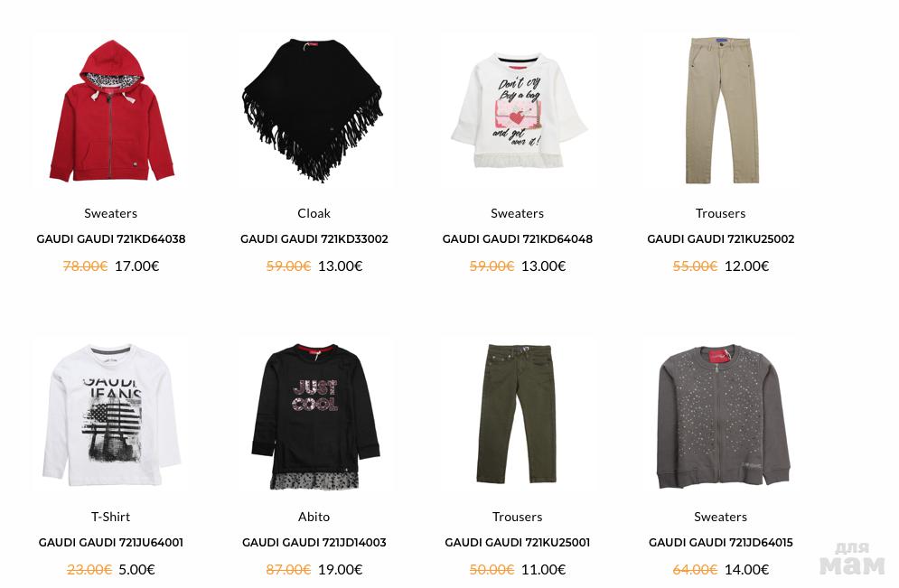
Task: Open the grey studded sweater image
Action: point(721,414)
